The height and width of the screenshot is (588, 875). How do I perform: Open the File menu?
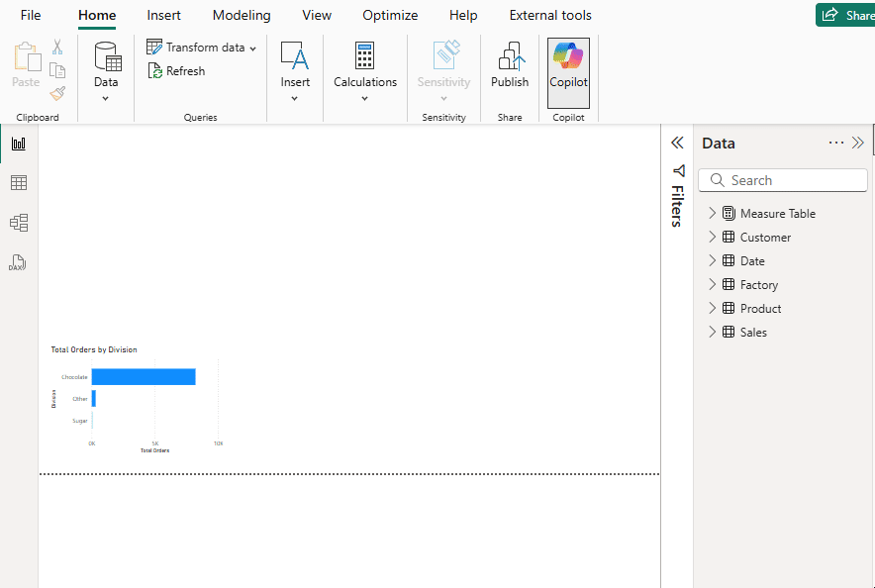click(x=31, y=15)
